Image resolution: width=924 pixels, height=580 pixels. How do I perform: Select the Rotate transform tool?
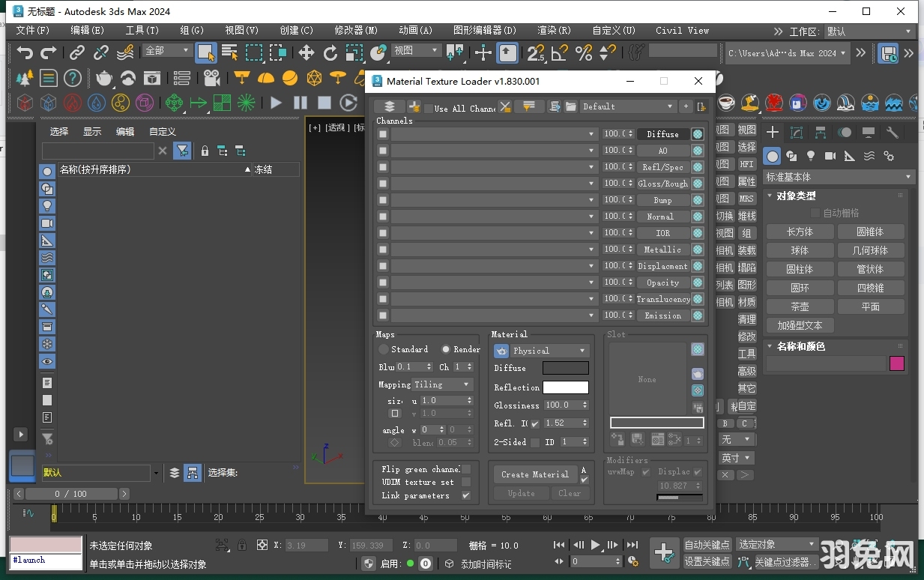pos(330,52)
